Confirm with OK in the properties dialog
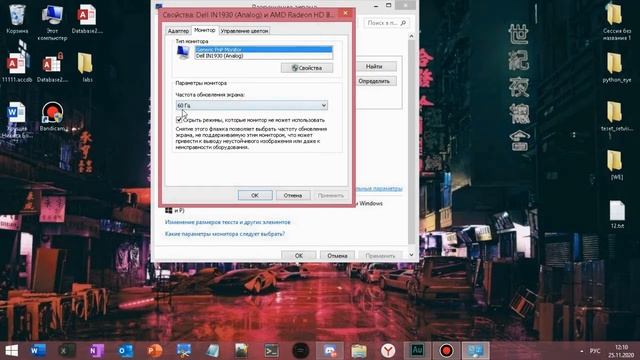Screen dimensions: 640x360 coord(255,196)
